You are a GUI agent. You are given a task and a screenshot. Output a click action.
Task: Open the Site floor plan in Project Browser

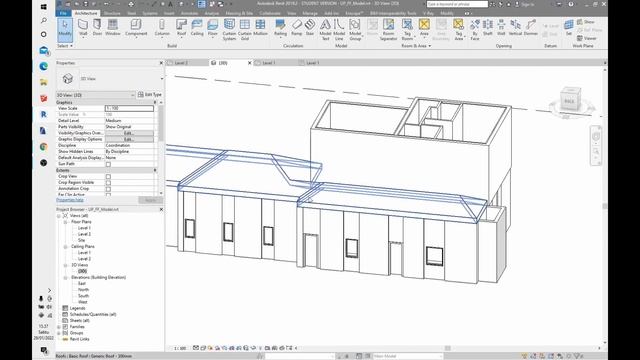point(81,240)
